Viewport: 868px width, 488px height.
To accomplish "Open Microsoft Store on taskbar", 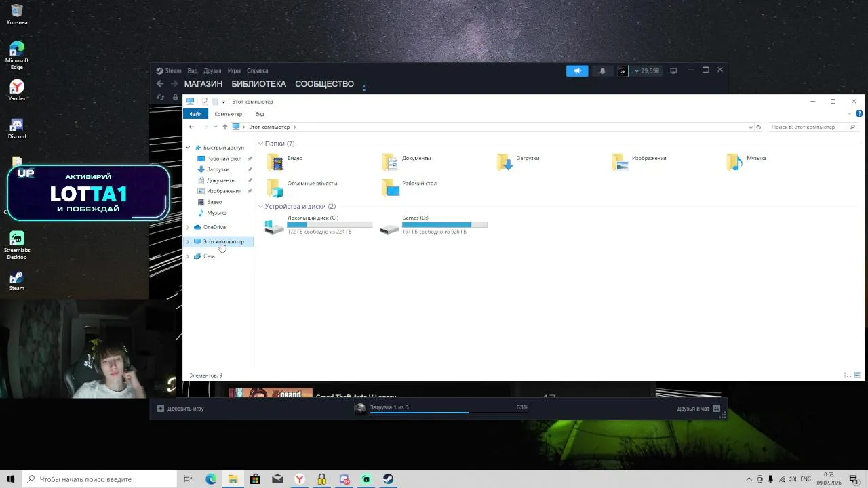I will (x=255, y=479).
